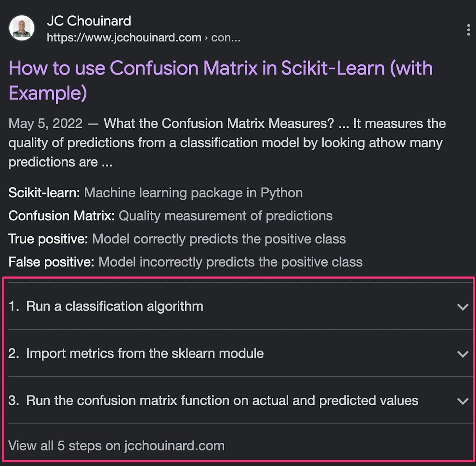Select 'Run the confusion matrix function' step text

tap(222, 401)
